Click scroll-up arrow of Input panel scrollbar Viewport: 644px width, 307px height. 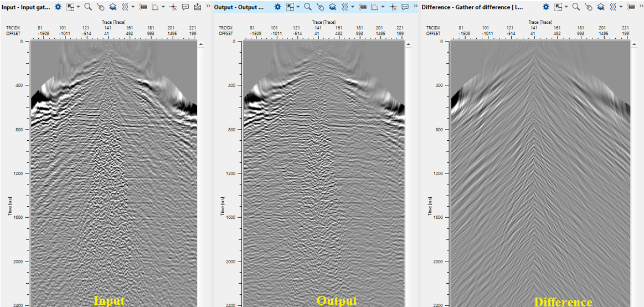(x=200, y=44)
